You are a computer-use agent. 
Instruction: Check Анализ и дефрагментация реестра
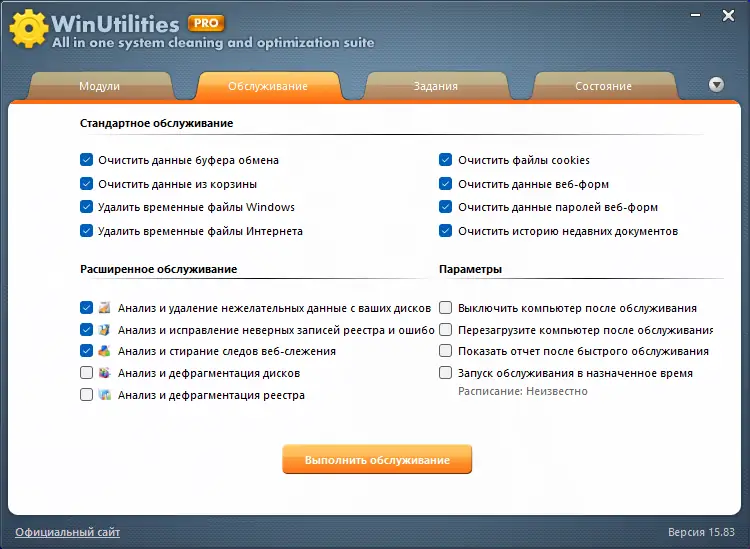tap(86, 395)
